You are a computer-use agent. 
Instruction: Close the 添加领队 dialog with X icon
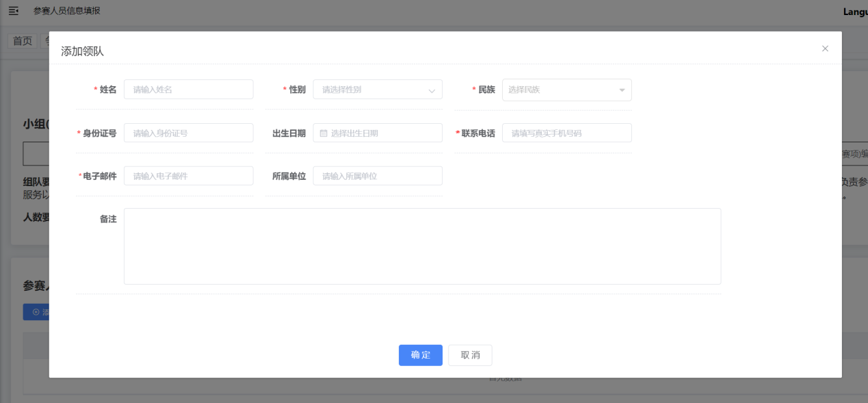(825, 49)
